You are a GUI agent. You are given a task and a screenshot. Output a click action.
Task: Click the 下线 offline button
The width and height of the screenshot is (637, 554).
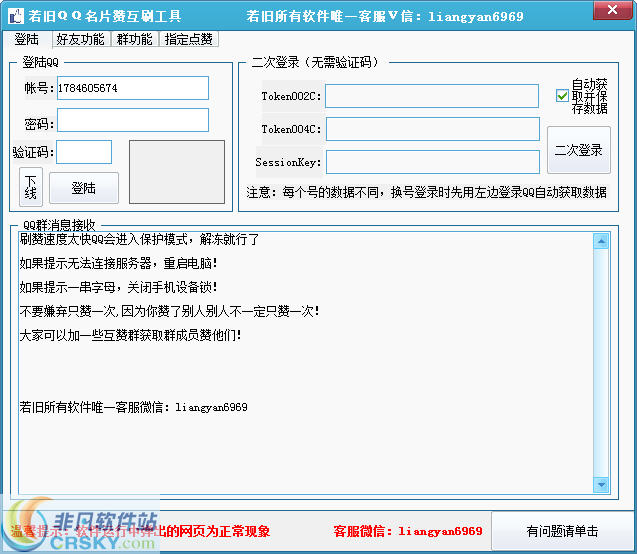click(x=31, y=187)
